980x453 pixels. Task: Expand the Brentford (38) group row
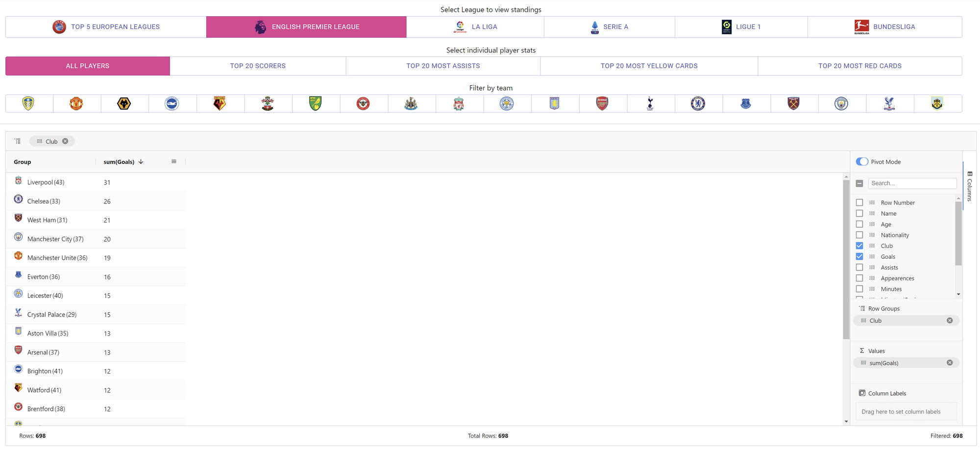pos(96,409)
